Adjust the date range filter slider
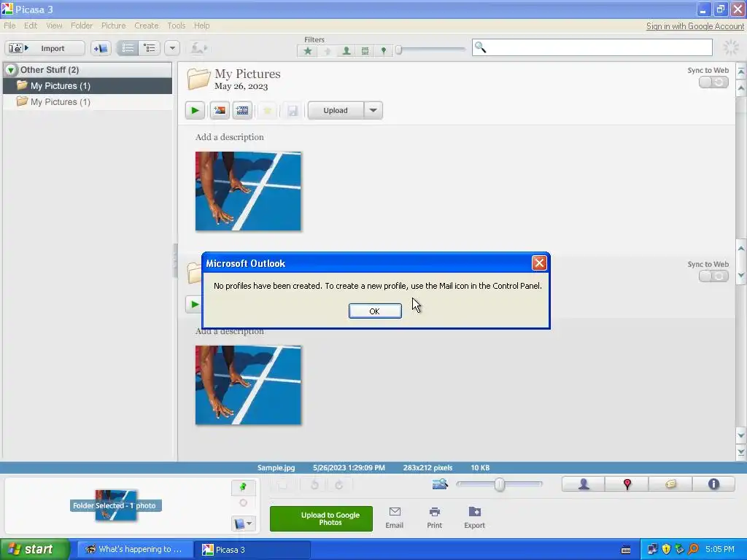The width and height of the screenshot is (747, 560). 399,50
